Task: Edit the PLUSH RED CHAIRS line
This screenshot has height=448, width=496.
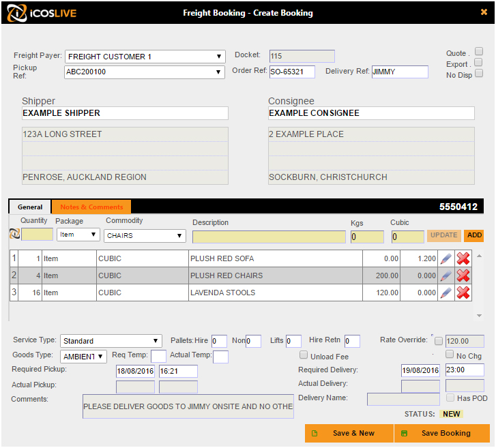Action: (446, 275)
